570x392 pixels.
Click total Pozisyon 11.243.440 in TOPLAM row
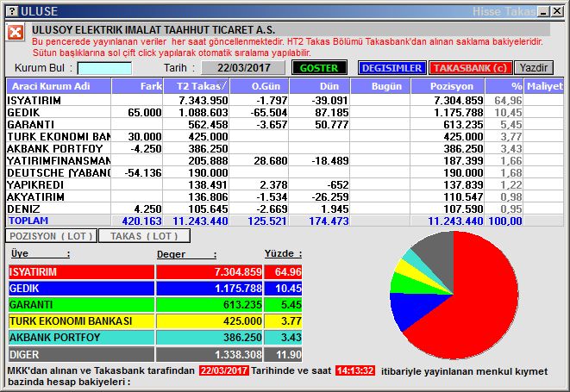pyautogui.click(x=455, y=221)
